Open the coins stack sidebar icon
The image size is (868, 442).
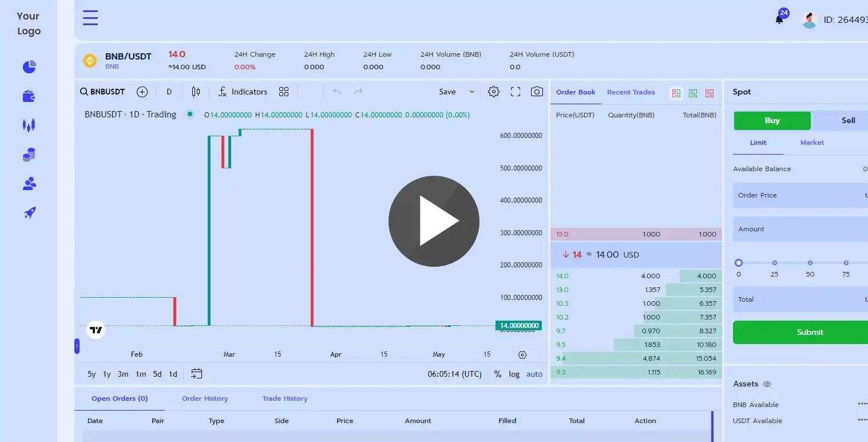coord(29,155)
